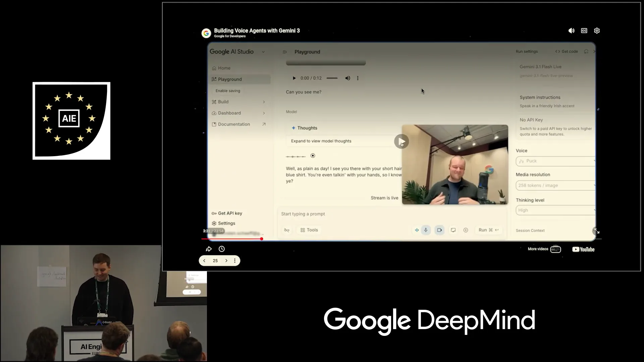Collapse the AI Studio sidebar menu icon

pyautogui.click(x=284, y=52)
